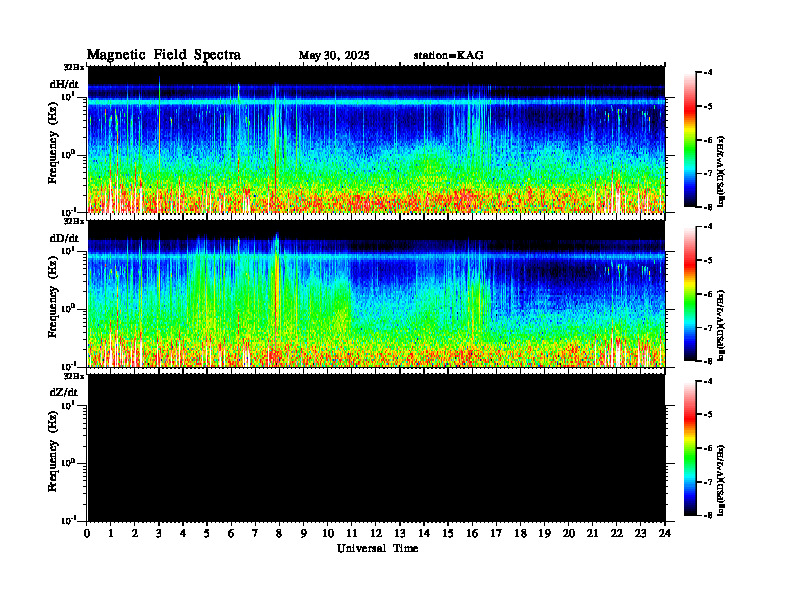This screenshot has height=612, width=792.
Task: Click the 10^0 frequency tick label on the dH/dt panel
Action: (69, 154)
